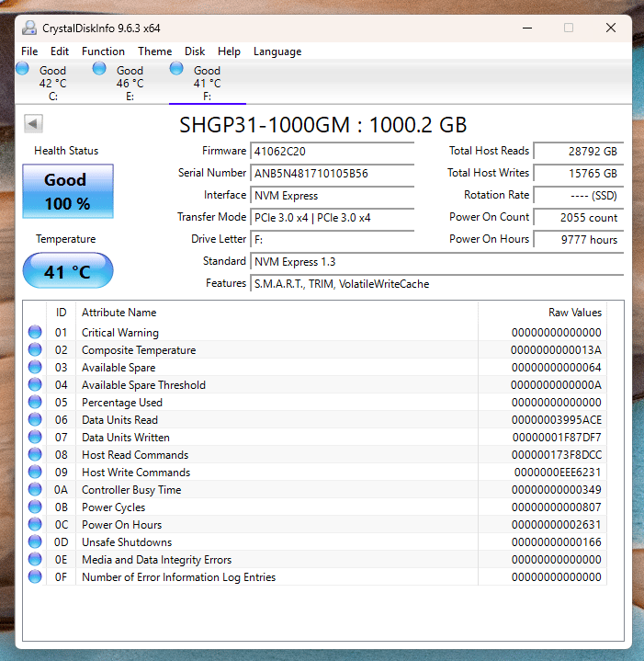Click the previous disk arrow button
Viewport: 644px width, 661px height.
(x=33, y=123)
